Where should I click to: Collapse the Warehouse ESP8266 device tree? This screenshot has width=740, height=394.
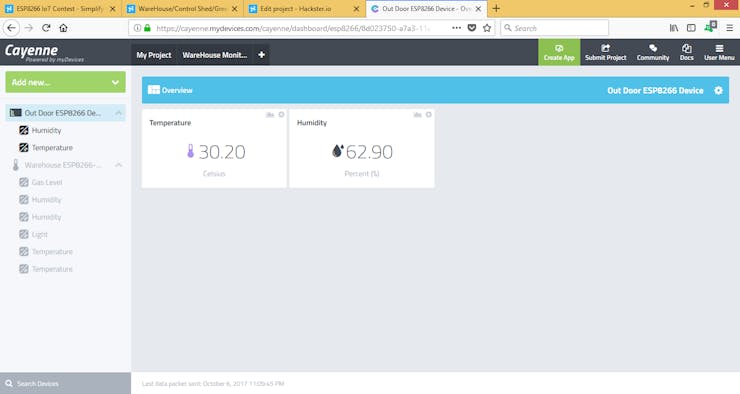(x=118, y=165)
